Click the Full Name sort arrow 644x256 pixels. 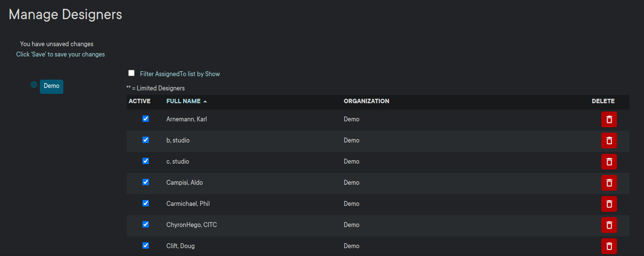[205, 101]
